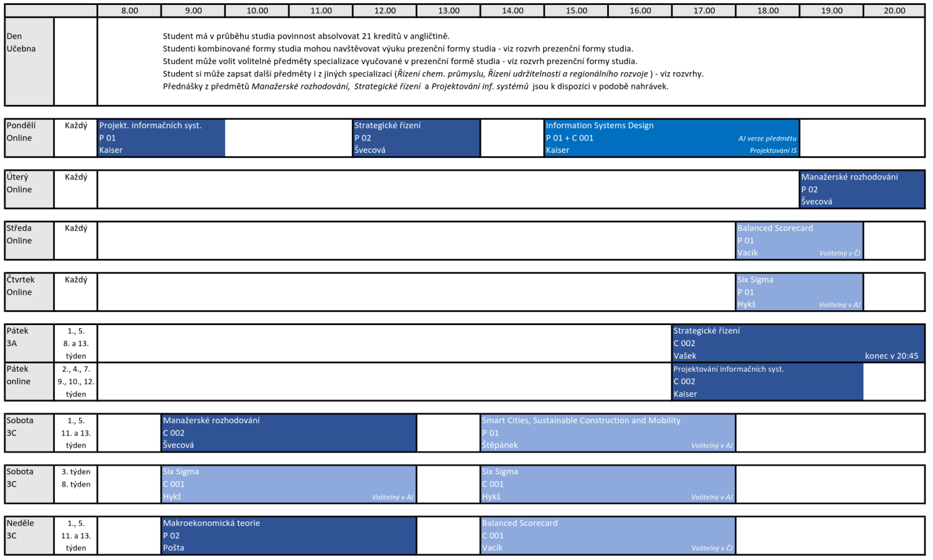Image resolution: width=933 pixels, height=560 pixels.
Task: Select the 13.00 time column header
Action: click(x=448, y=11)
